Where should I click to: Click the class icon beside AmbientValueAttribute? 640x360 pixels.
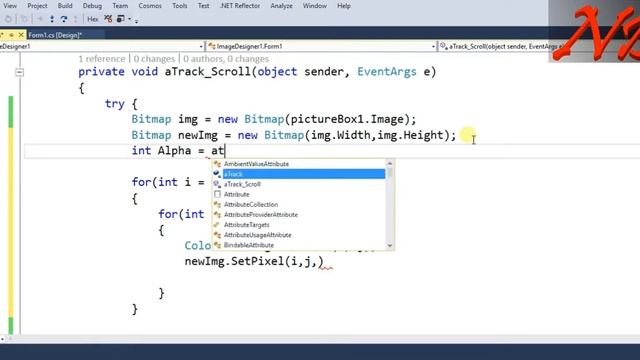pos(217,164)
